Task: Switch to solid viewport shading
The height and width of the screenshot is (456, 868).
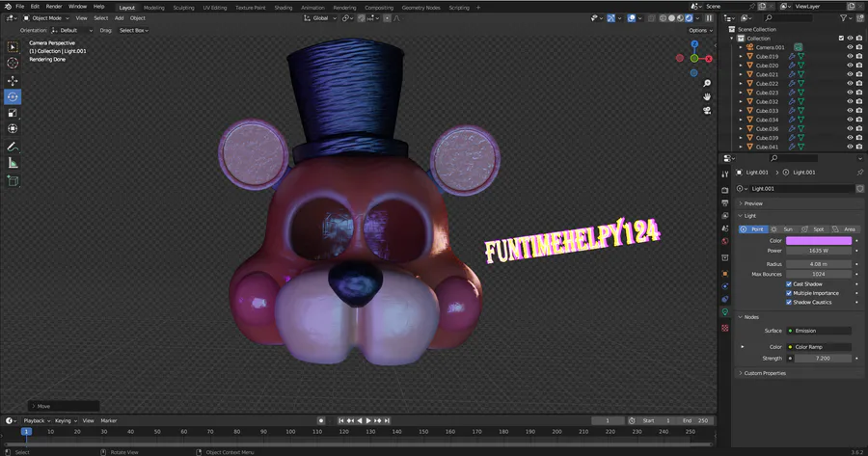Action: [x=671, y=18]
